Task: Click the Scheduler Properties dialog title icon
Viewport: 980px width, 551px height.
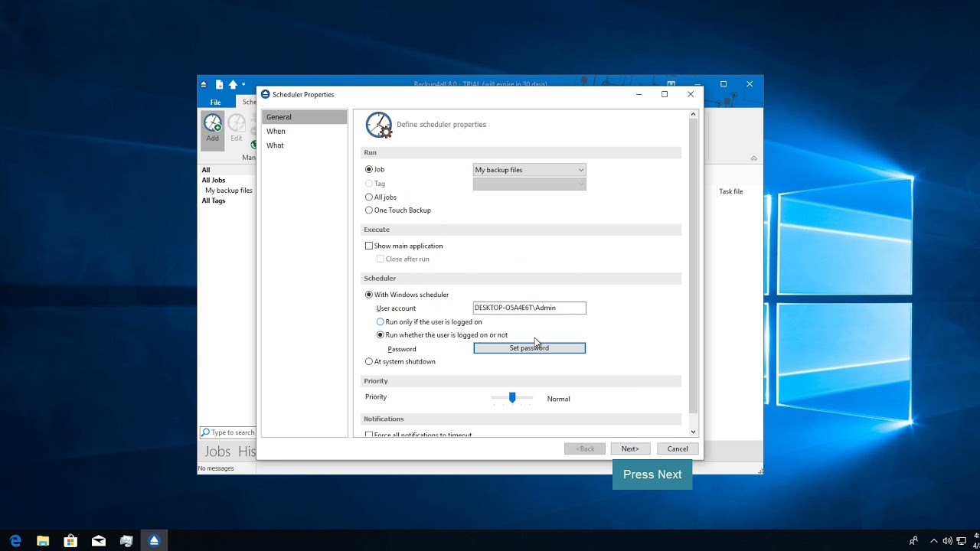Action: coord(266,94)
